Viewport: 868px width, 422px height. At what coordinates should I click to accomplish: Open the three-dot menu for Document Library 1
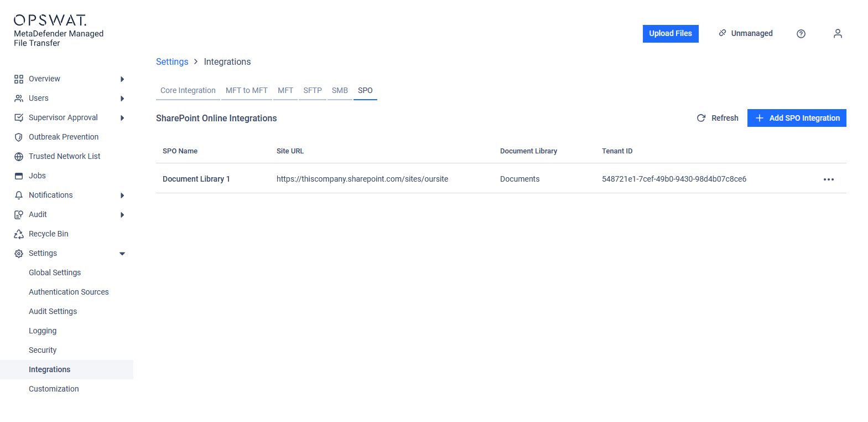pos(829,179)
